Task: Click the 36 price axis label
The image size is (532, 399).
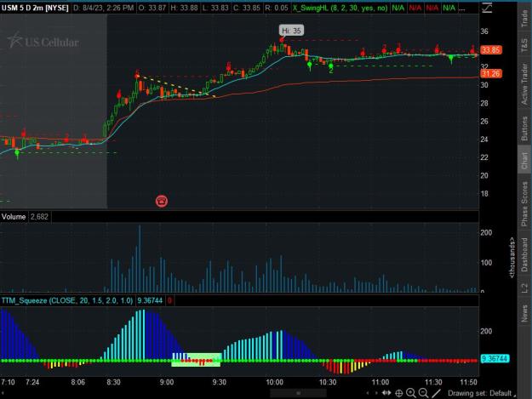Action: click(484, 31)
